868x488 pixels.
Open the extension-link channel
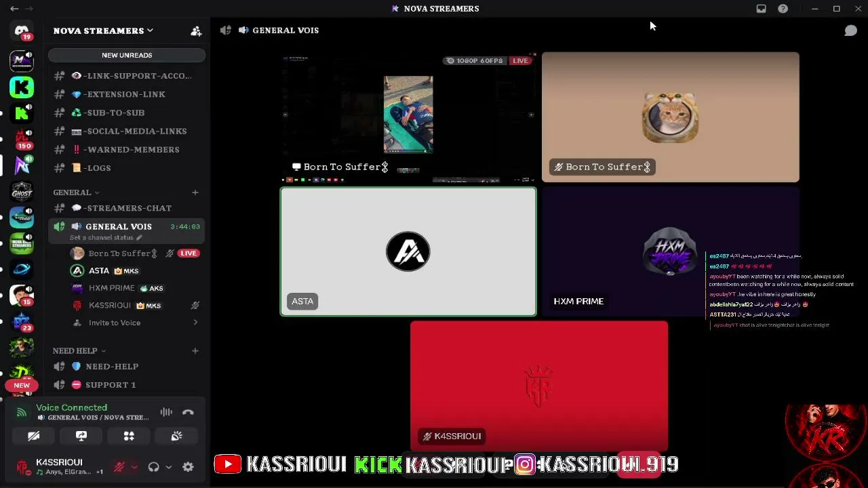click(127, 94)
